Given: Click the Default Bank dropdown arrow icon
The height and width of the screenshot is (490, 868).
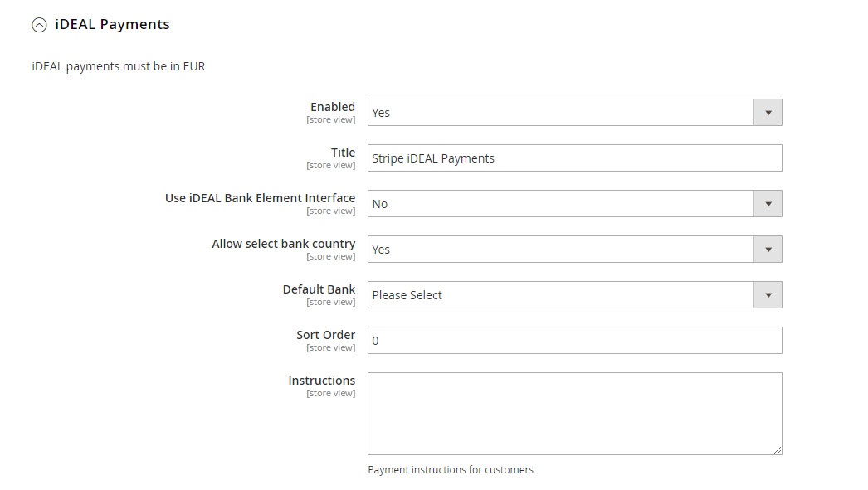Looking at the screenshot, I should point(768,294).
